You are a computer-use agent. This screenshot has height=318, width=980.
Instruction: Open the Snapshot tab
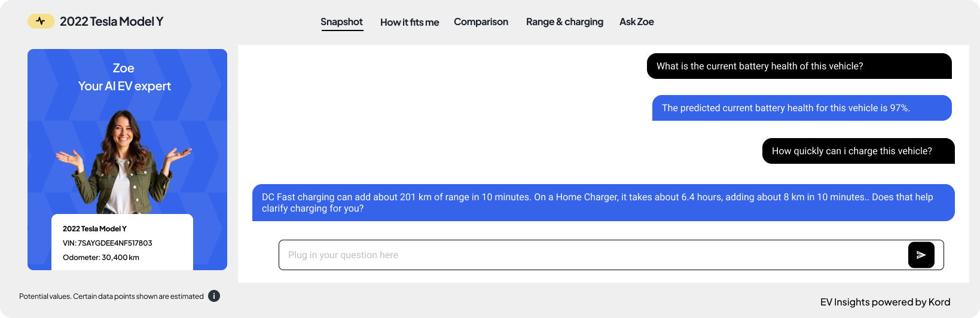tap(341, 22)
